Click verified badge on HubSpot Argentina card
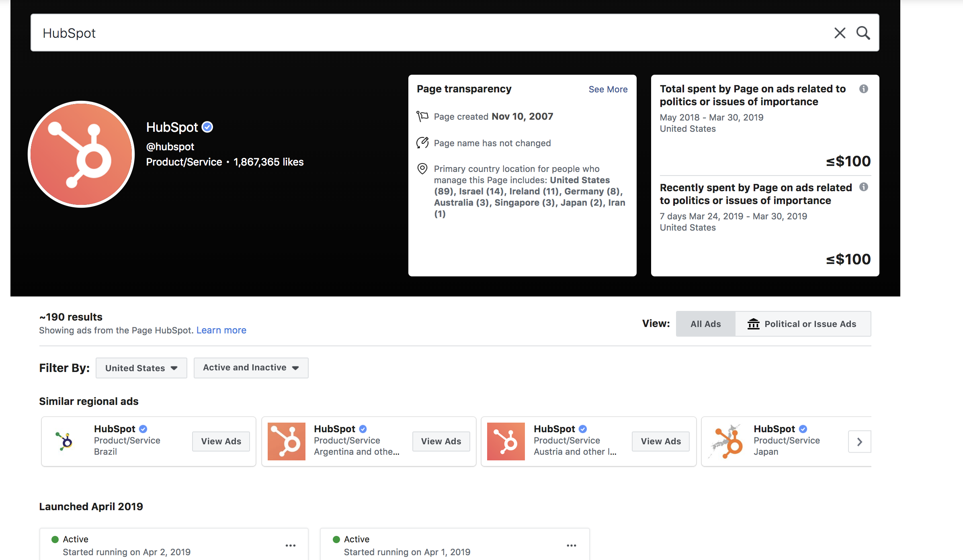 tap(363, 429)
